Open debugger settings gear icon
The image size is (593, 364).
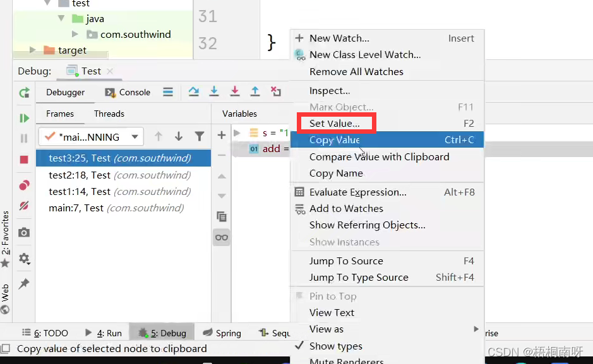24,259
